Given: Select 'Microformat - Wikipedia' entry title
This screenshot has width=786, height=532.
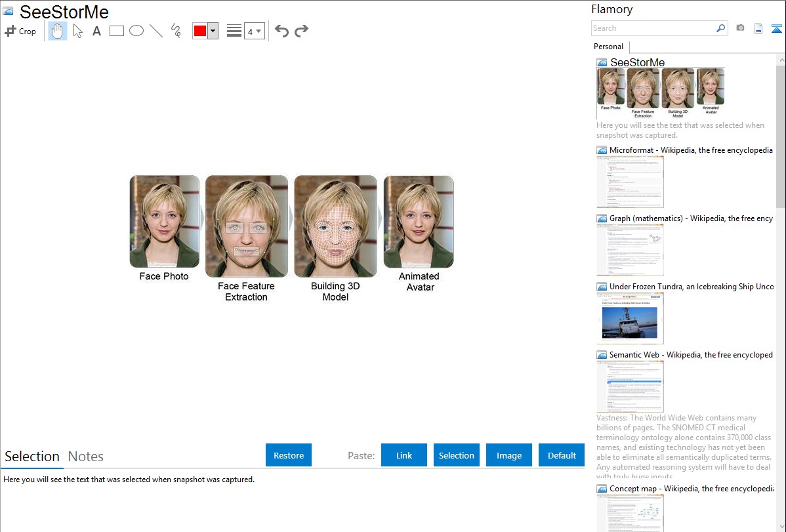Looking at the screenshot, I should coord(691,150).
